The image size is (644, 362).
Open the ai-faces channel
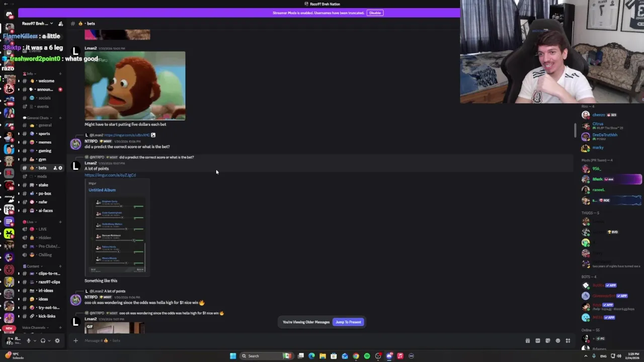pos(43,211)
